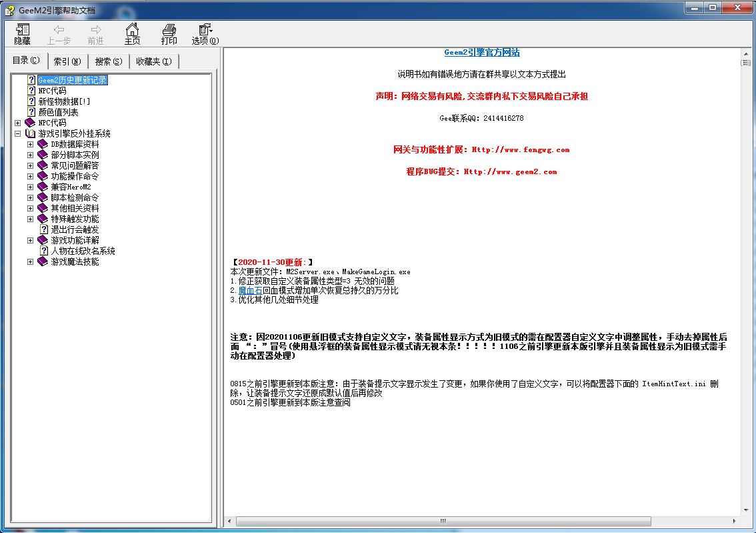Click the content pane horizontal scrollbar thumb
Image resolution: width=756 pixels, height=533 pixels.
pos(441,521)
